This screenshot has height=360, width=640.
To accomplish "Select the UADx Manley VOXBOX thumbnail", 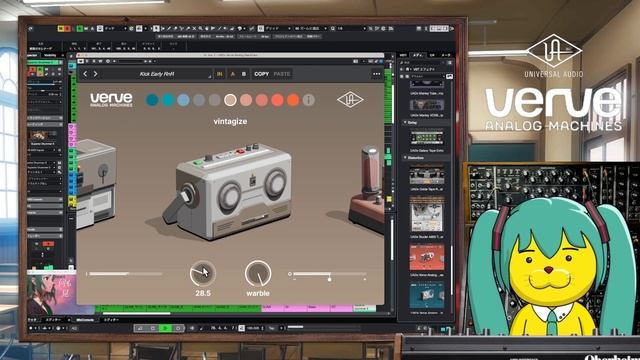I will point(427,106).
